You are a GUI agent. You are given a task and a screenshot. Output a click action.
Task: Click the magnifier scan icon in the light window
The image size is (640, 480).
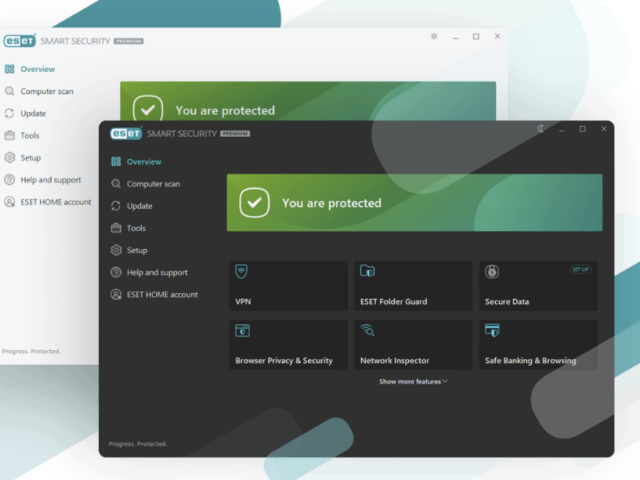pyautogui.click(x=9, y=91)
